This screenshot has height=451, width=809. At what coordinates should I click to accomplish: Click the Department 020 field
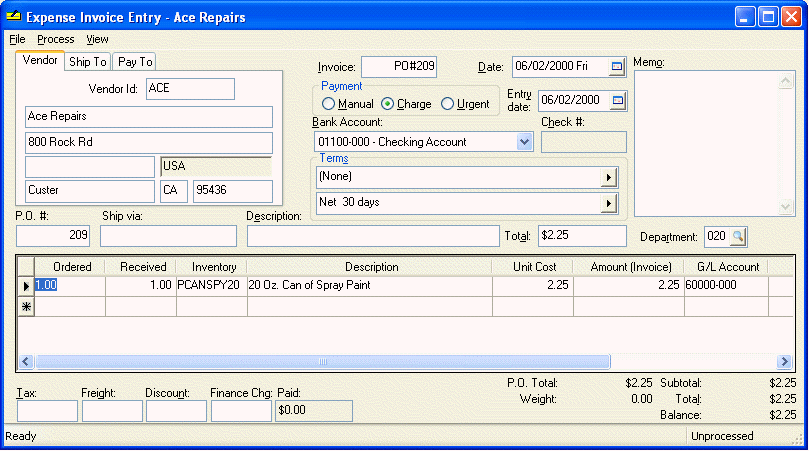click(x=718, y=237)
